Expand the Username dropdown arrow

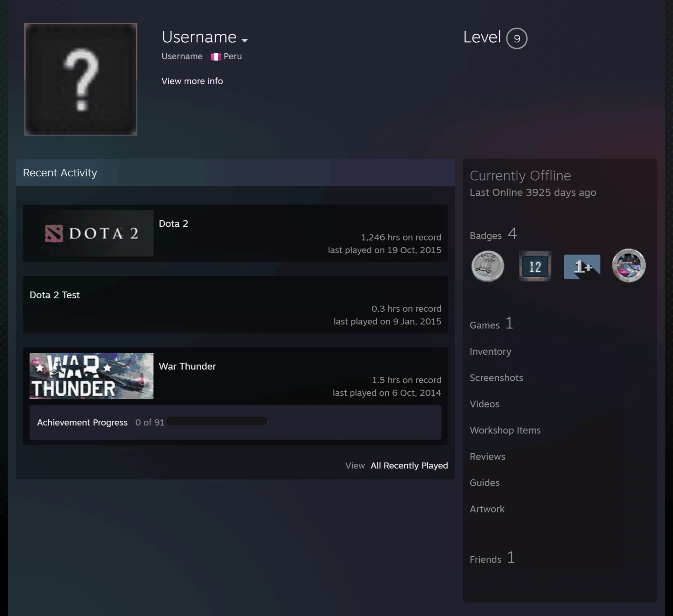(x=245, y=40)
